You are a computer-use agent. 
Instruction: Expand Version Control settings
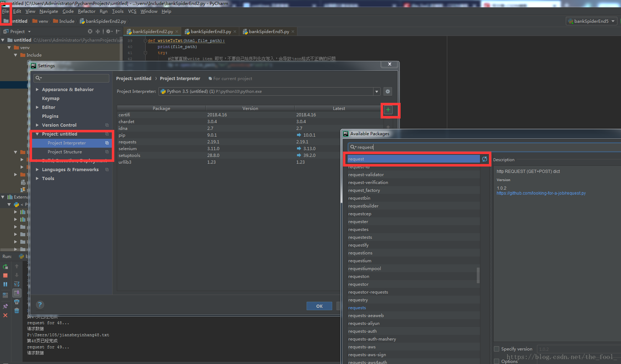[x=37, y=125]
